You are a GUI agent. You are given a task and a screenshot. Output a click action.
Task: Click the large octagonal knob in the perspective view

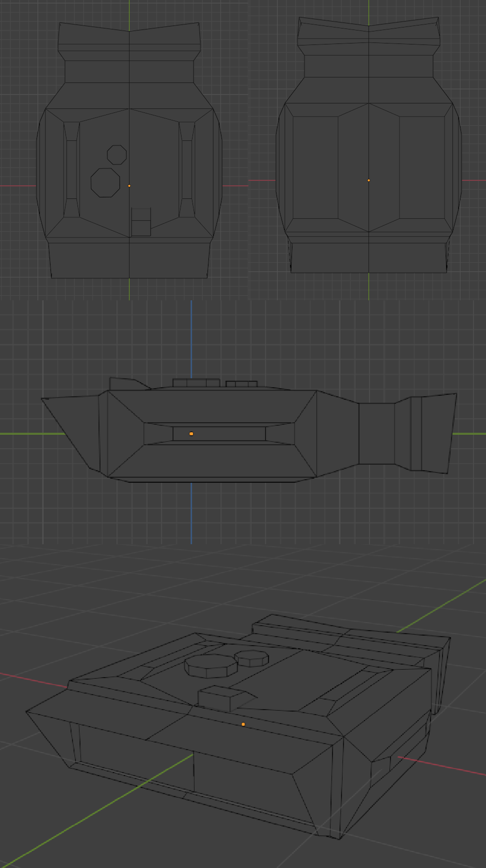tap(210, 666)
